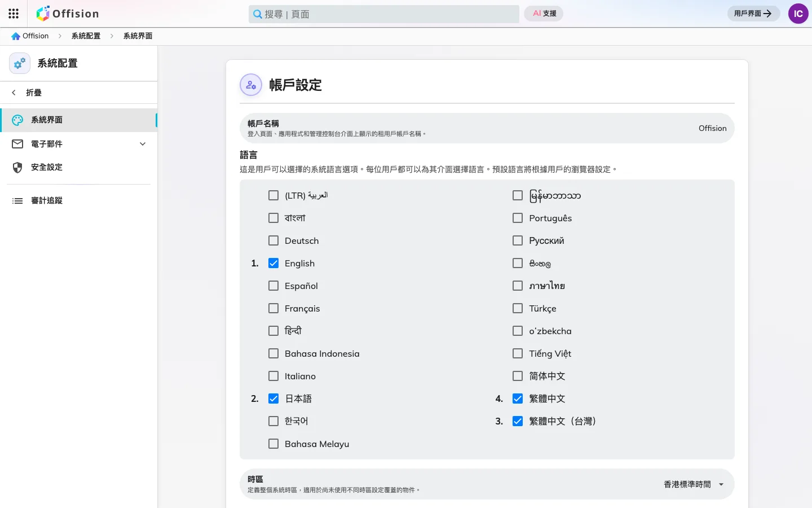Enable the 简体中文 language checkbox
Image resolution: width=812 pixels, height=508 pixels.
pos(518,376)
